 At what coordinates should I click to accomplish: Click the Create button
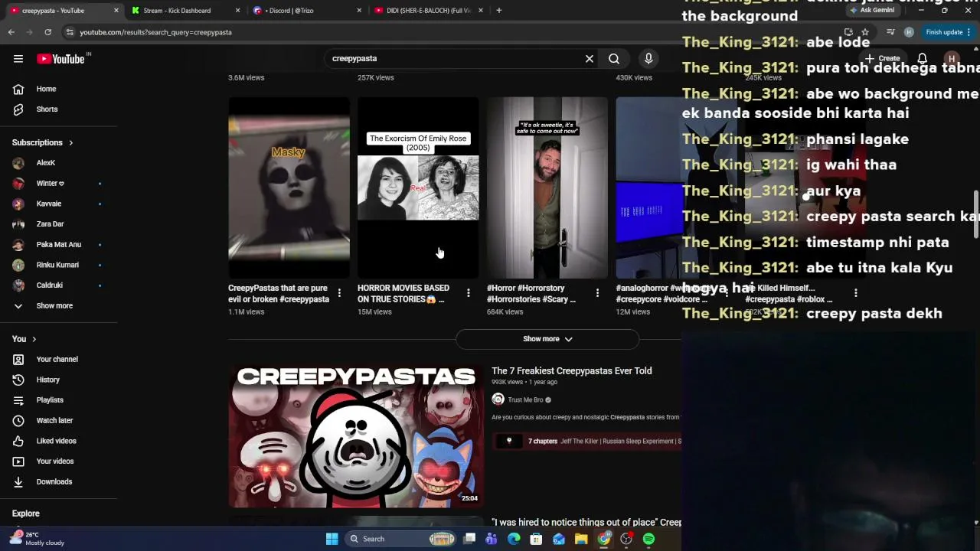tap(882, 59)
